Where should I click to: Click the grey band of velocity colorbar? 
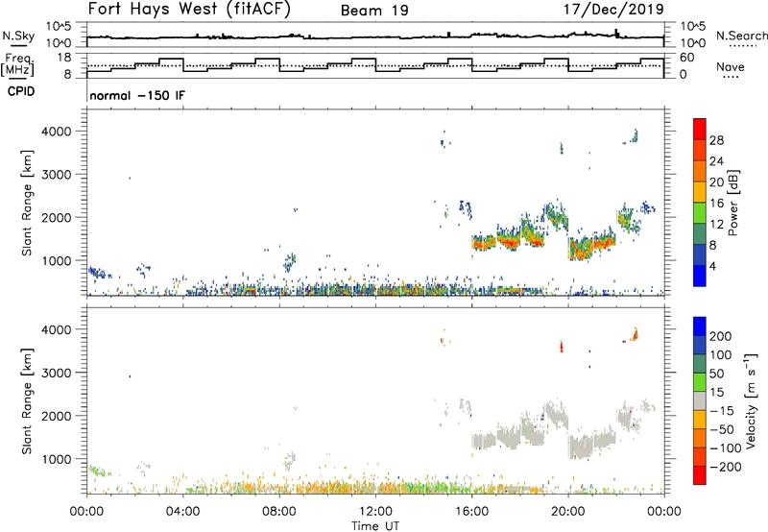700,400
